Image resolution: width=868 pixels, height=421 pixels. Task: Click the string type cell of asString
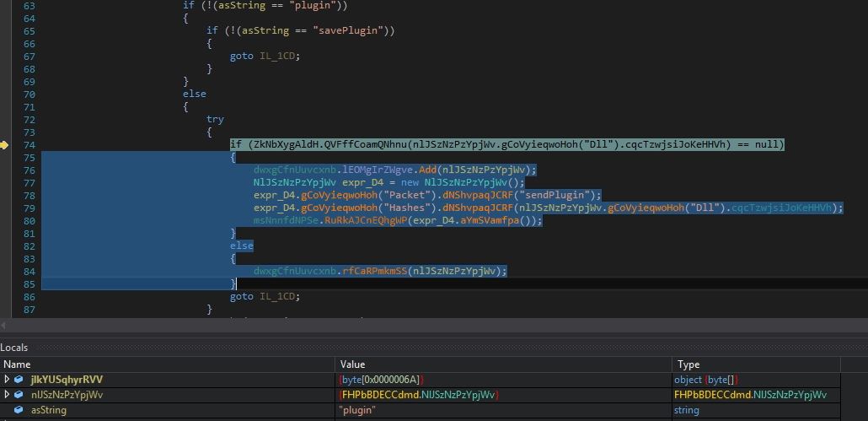[x=687, y=410]
